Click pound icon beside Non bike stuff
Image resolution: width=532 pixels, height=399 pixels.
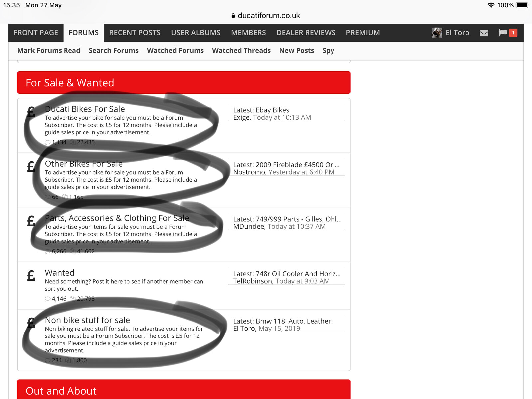pyautogui.click(x=31, y=323)
